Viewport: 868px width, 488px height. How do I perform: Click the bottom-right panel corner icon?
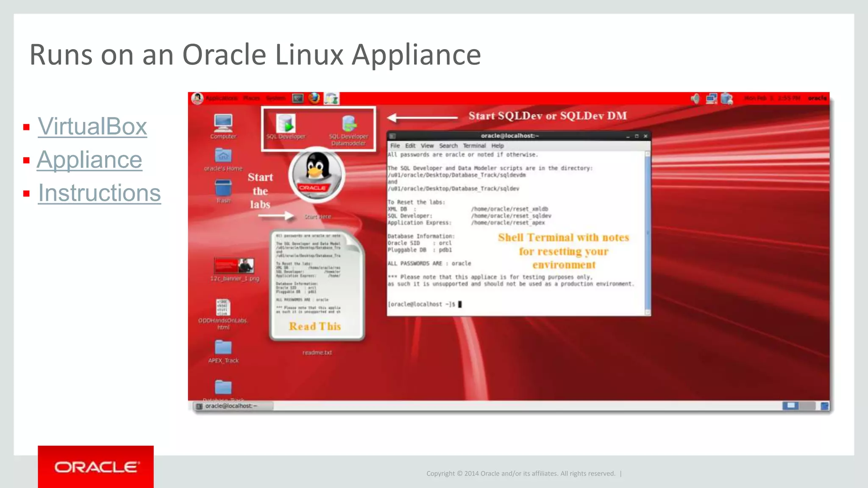[x=824, y=406]
